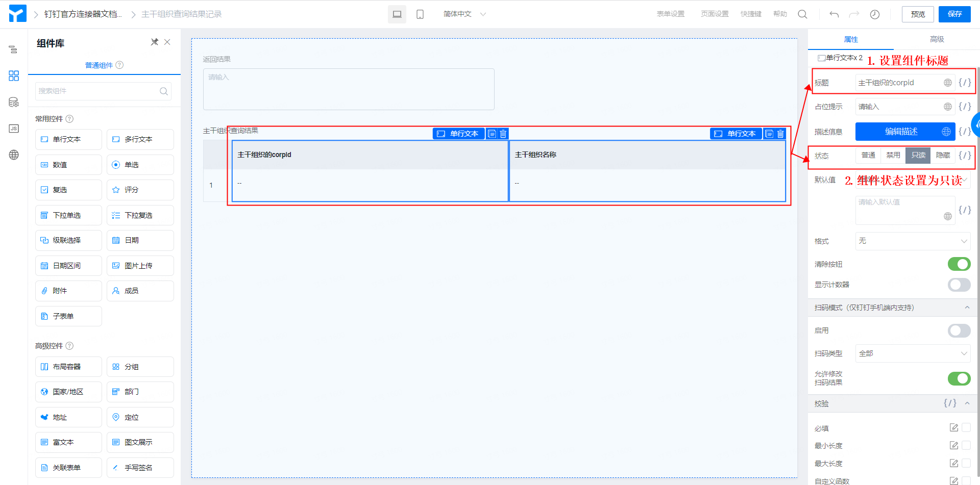Delete the 主干组织名称 field via trash icon
This screenshot has height=485, width=980.
point(780,134)
